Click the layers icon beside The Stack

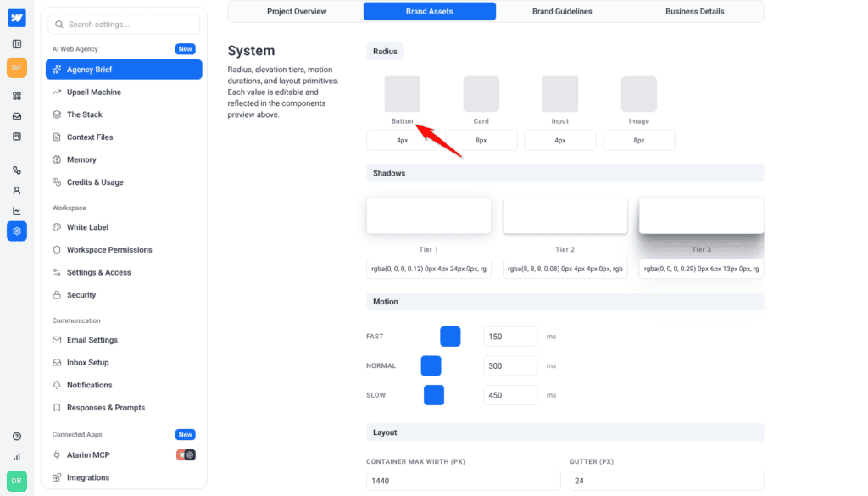click(57, 114)
